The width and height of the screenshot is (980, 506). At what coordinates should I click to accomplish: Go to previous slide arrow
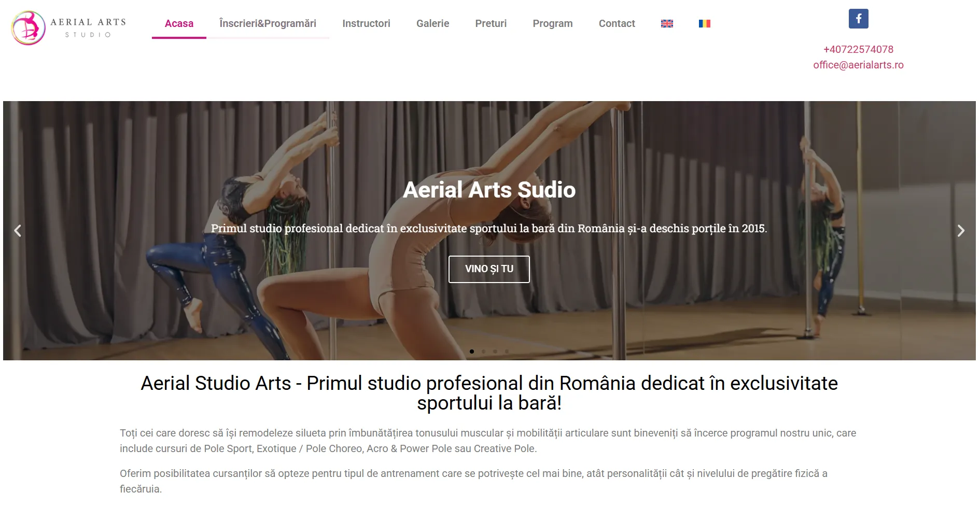tap(18, 231)
